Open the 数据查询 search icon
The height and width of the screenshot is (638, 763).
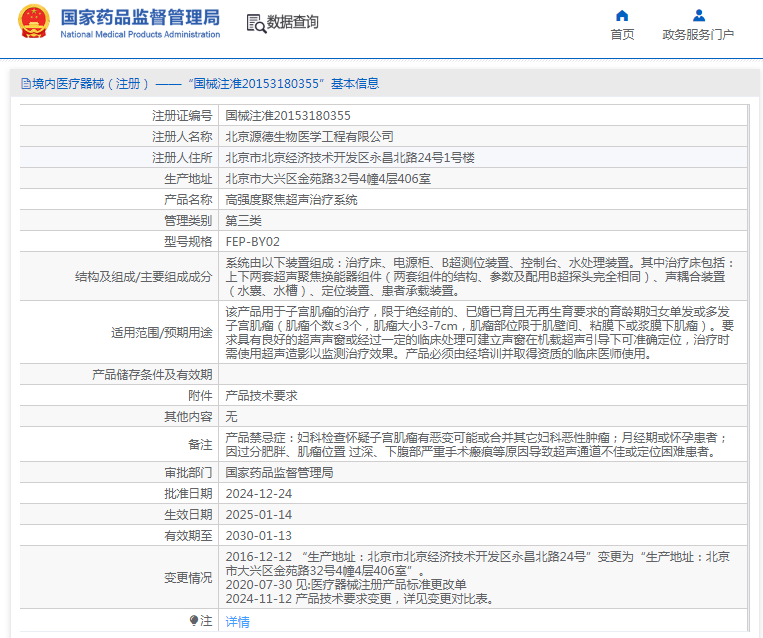click(256, 23)
